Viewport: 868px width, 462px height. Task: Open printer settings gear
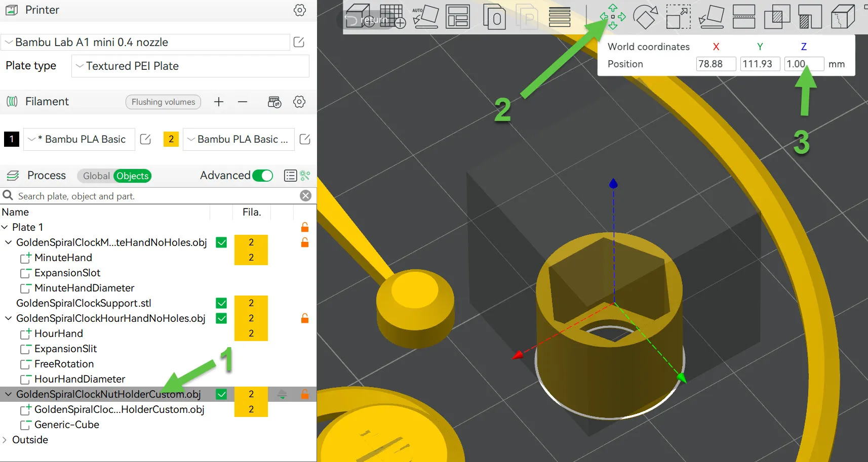click(x=300, y=10)
